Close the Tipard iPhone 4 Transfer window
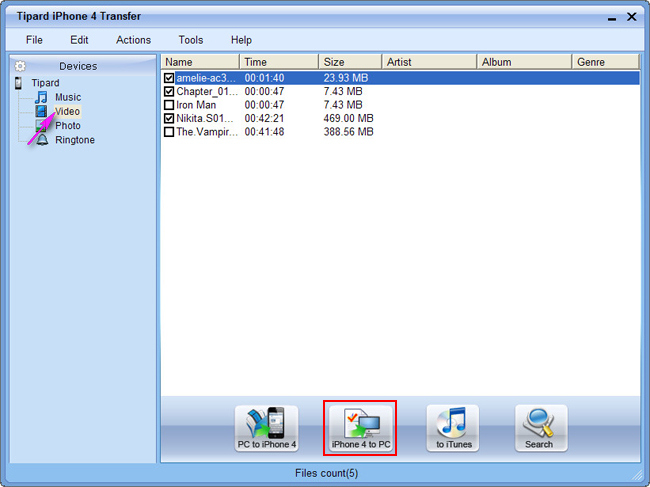 [x=632, y=17]
